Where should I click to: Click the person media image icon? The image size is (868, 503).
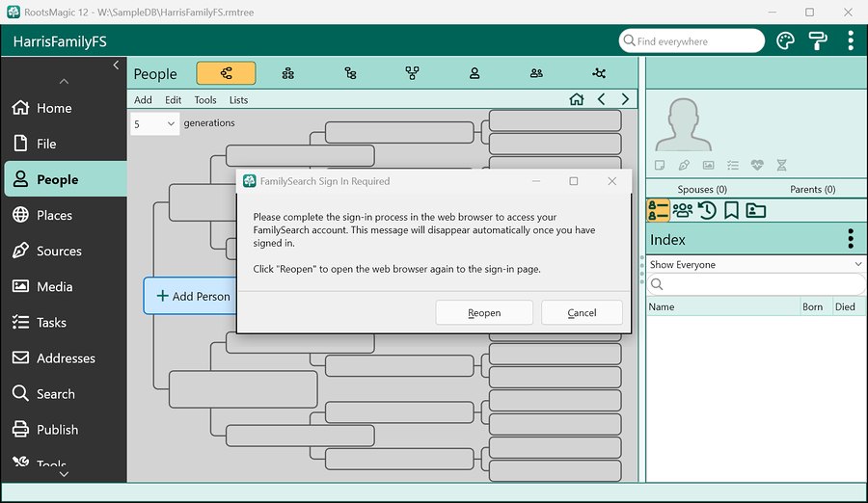(x=709, y=165)
